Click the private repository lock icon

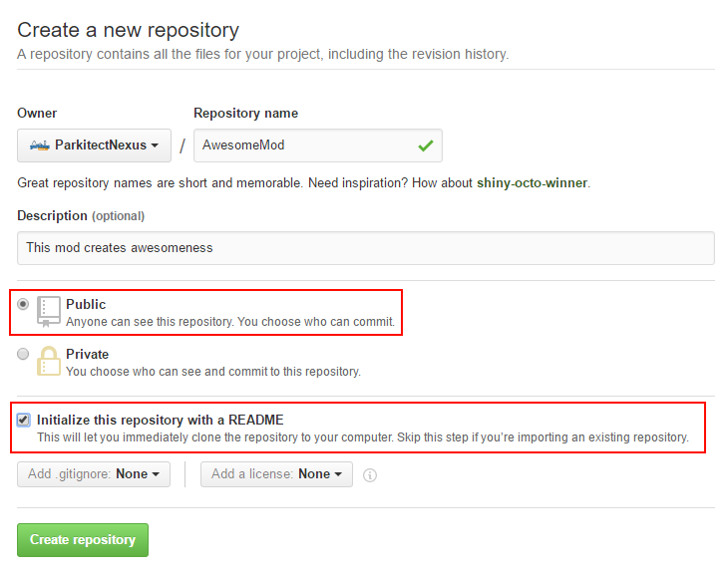click(x=48, y=361)
